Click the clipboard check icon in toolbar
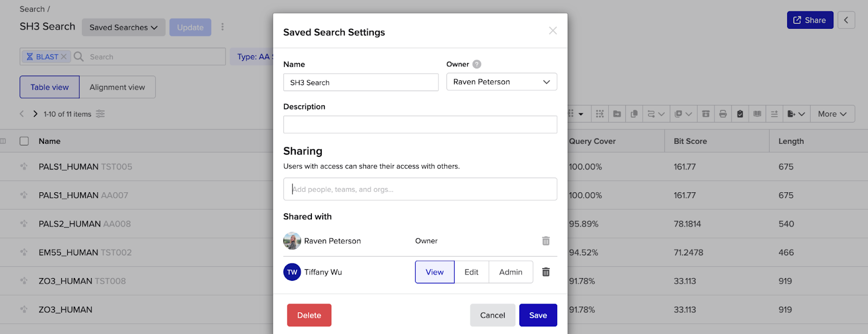 (740, 114)
